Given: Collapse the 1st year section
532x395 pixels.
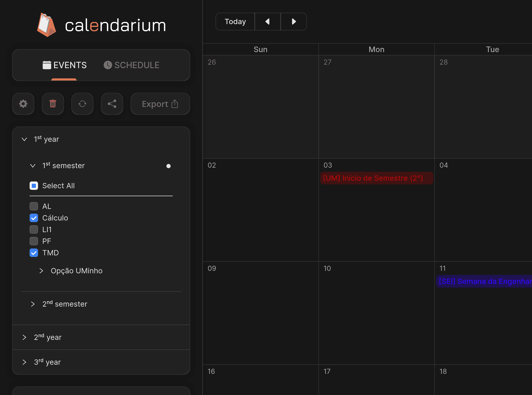Looking at the screenshot, I should click(24, 139).
